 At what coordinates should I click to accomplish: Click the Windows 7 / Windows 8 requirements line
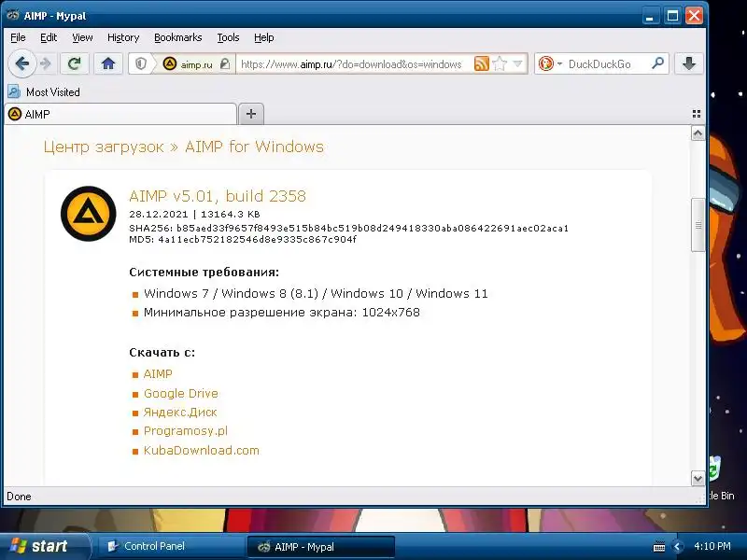click(x=316, y=293)
